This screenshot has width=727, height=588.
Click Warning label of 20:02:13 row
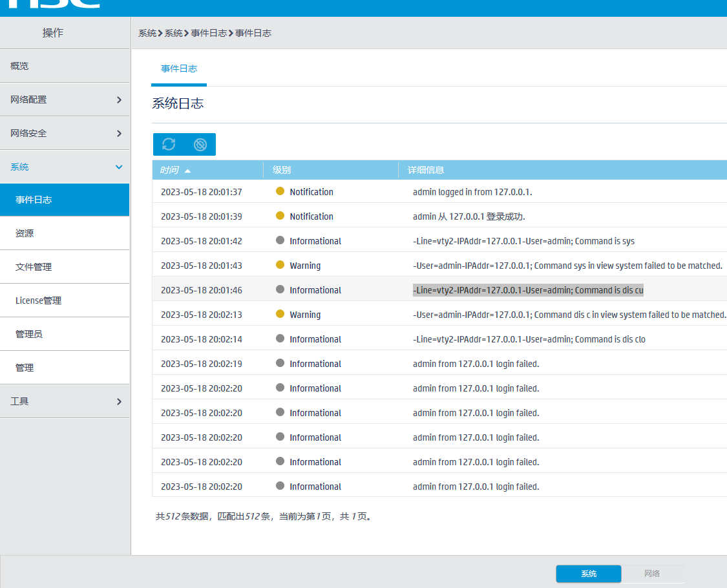pos(305,315)
